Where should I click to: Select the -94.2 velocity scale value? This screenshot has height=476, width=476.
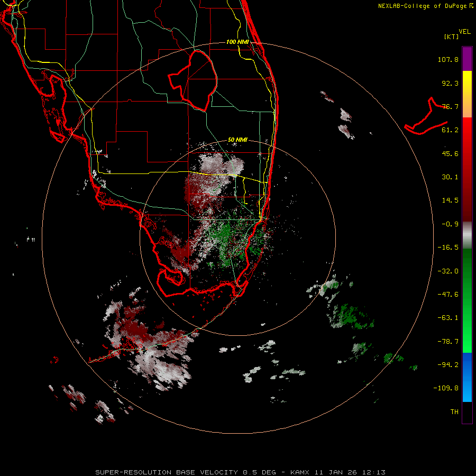(x=448, y=365)
